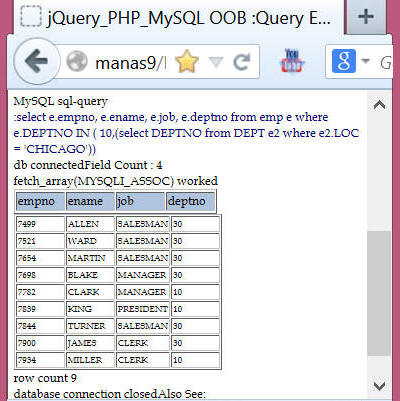This screenshot has height=401, width=400.
Task: Click the scrollbar up arrow
Action: (x=379, y=105)
